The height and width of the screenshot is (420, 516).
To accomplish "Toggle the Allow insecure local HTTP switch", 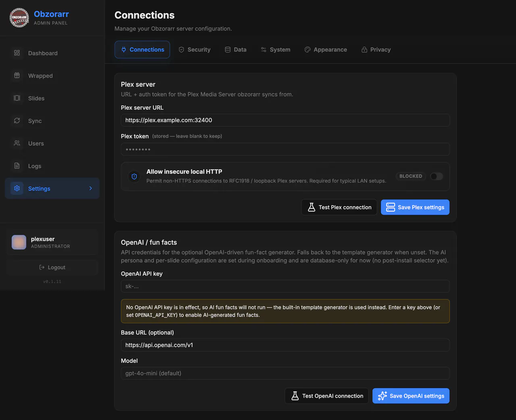I will point(436,176).
